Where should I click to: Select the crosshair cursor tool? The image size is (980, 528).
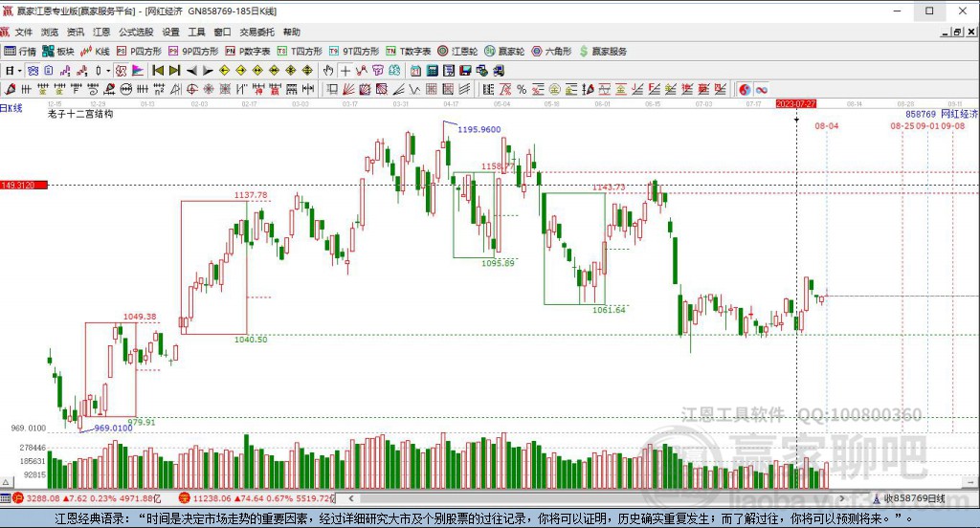pyautogui.click(x=345, y=71)
